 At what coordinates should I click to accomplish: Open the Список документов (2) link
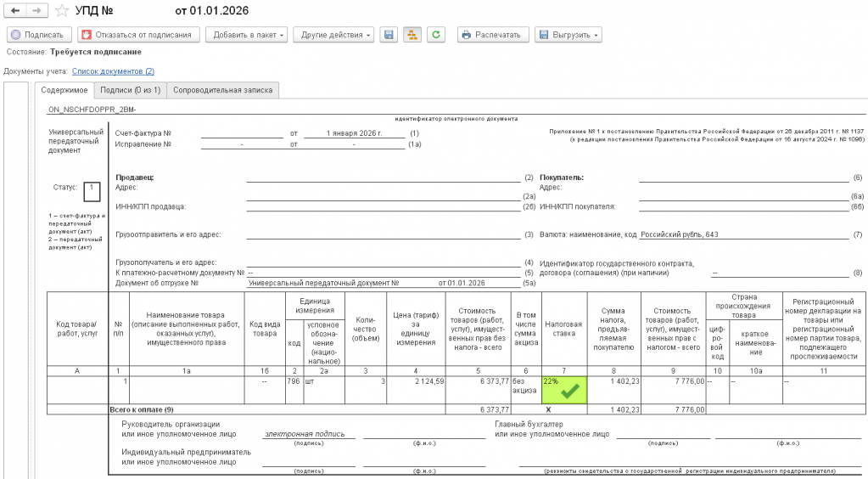click(x=113, y=71)
